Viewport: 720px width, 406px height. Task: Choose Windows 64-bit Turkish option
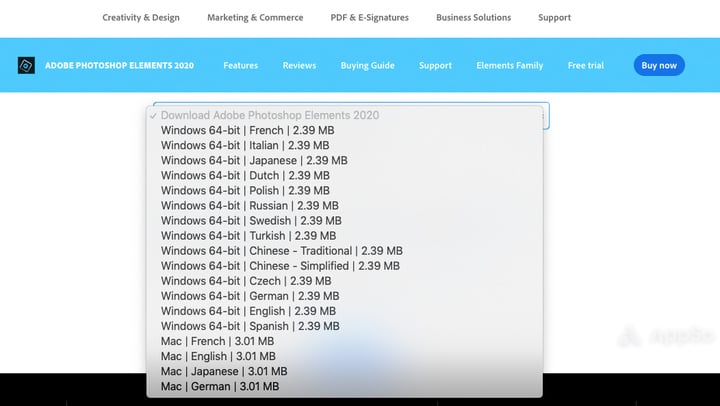(344, 236)
